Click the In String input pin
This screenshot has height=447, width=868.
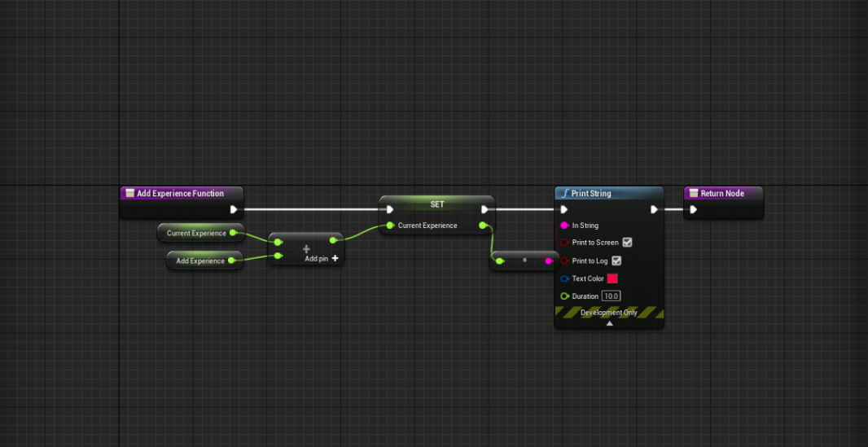[564, 226]
